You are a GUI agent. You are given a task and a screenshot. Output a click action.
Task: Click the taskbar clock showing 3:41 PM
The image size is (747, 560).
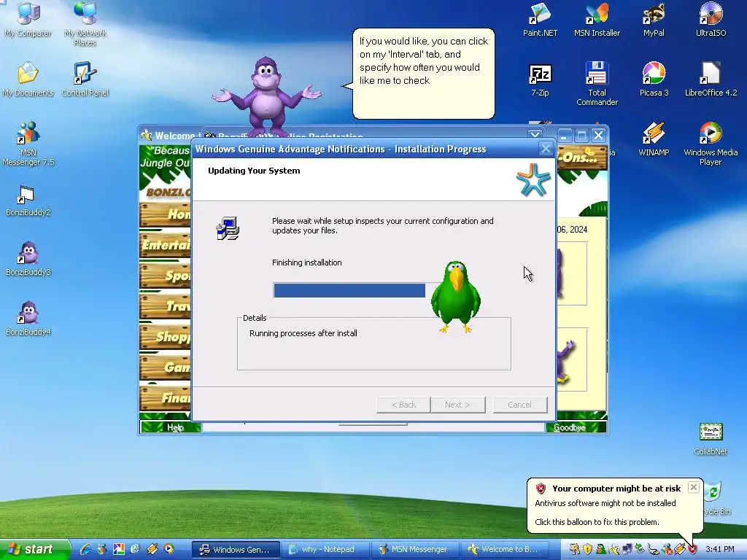coord(720,549)
